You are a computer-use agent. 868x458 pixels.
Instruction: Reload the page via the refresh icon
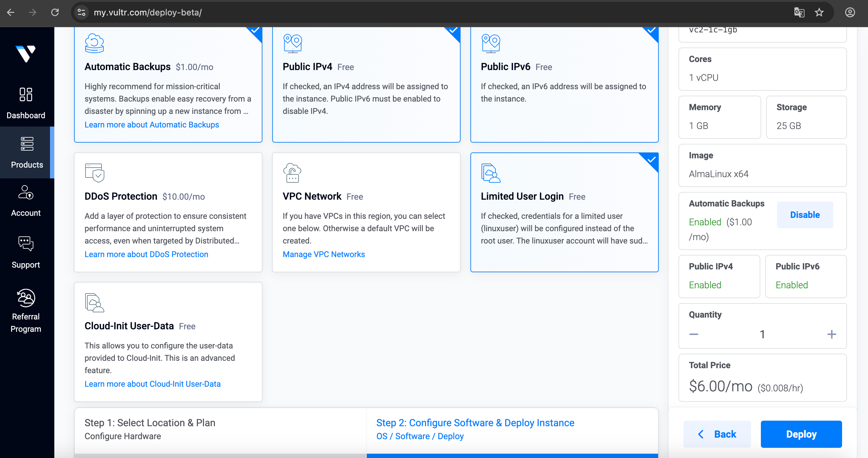[x=55, y=12]
